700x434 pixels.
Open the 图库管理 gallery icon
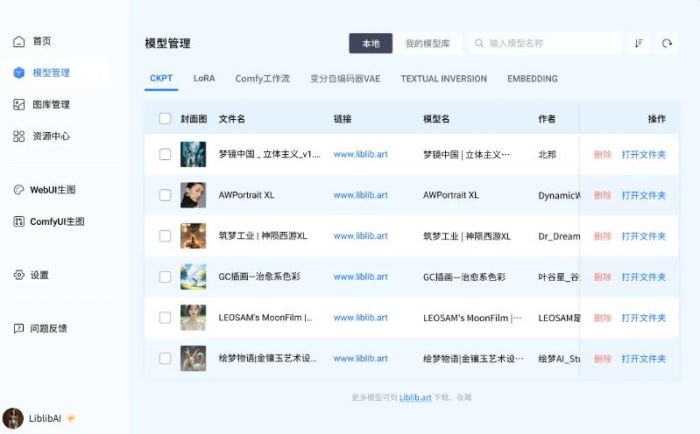click(19, 104)
